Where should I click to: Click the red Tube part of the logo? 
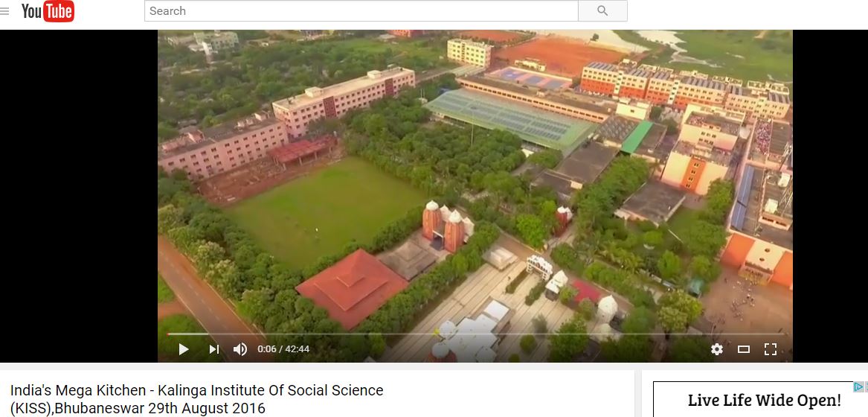pyautogui.click(x=59, y=11)
